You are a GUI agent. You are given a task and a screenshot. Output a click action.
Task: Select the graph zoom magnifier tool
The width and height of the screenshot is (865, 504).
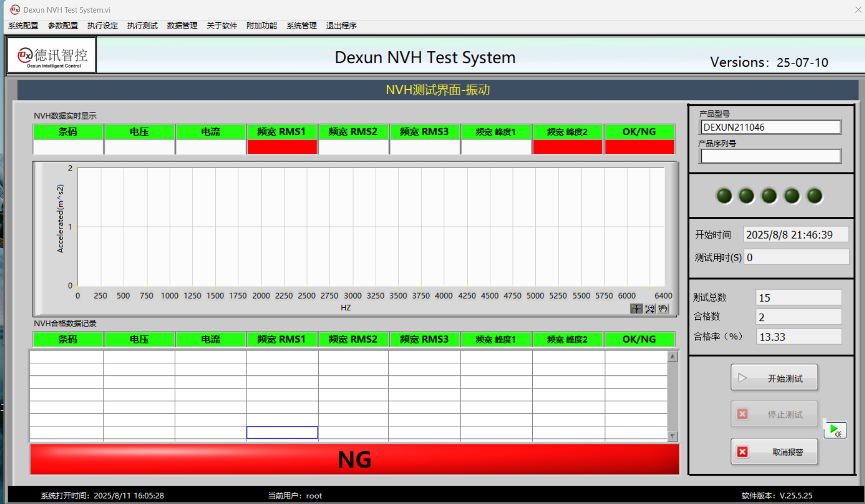click(x=650, y=309)
